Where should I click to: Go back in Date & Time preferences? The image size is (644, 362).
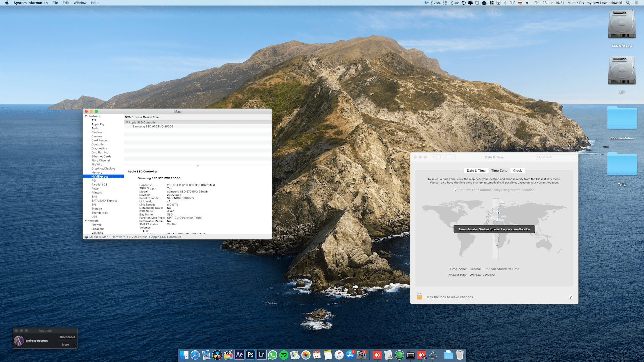click(x=433, y=157)
